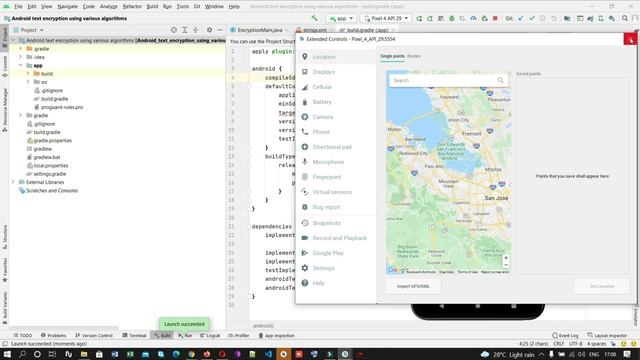The image size is (640, 360).
Task: Click the hammer Make Project icon
Action: pyautogui.click(x=314, y=18)
